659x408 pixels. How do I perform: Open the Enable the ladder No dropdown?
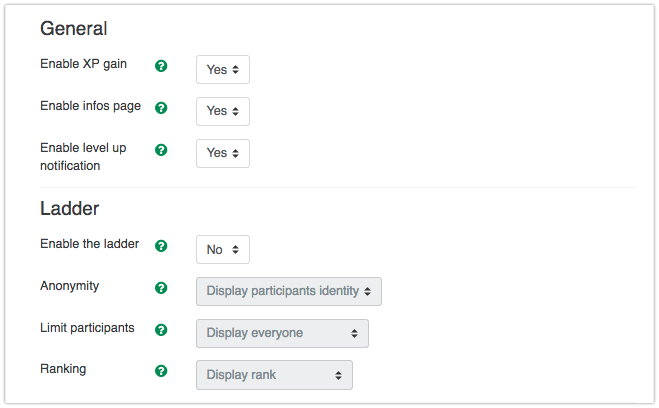click(222, 249)
